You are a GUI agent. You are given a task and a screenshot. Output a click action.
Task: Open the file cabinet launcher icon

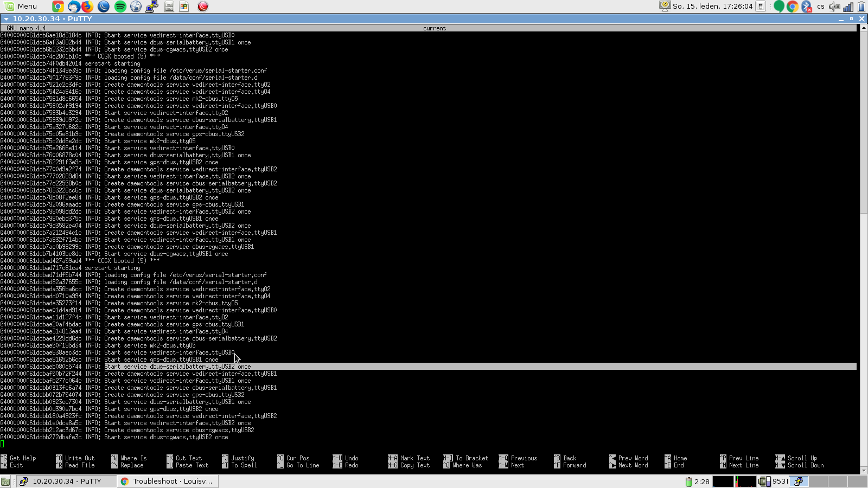[169, 7]
